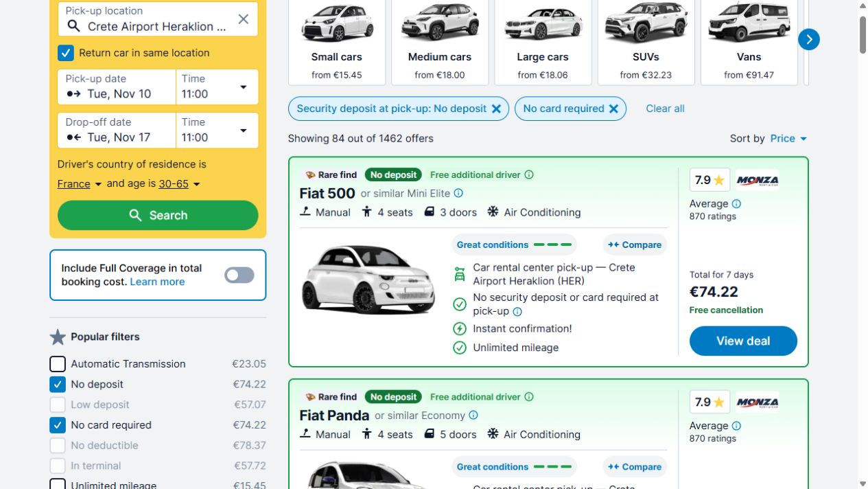868x489 pixels.
Task: Click the 7.9 star rating badge on Fiat Panda
Action: (709, 402)
